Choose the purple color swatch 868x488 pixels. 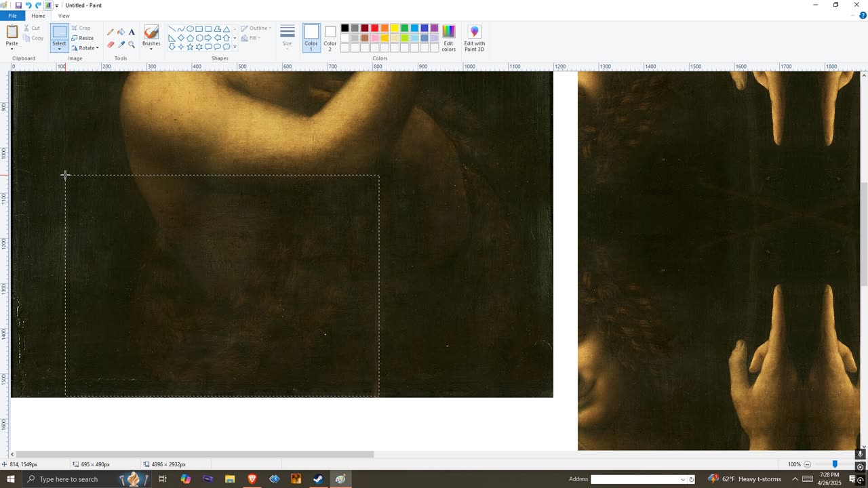pyautogui.click(x=434, y=28)
